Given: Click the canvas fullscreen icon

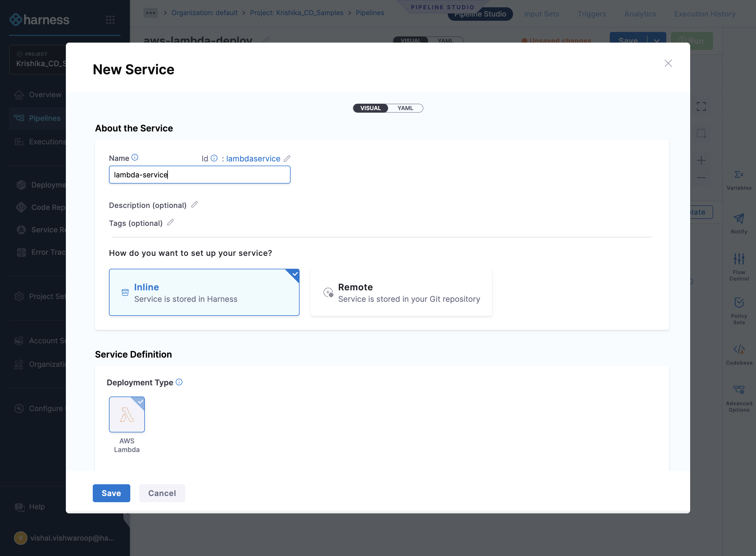Looking at the screenshot, I should point(701,107).
